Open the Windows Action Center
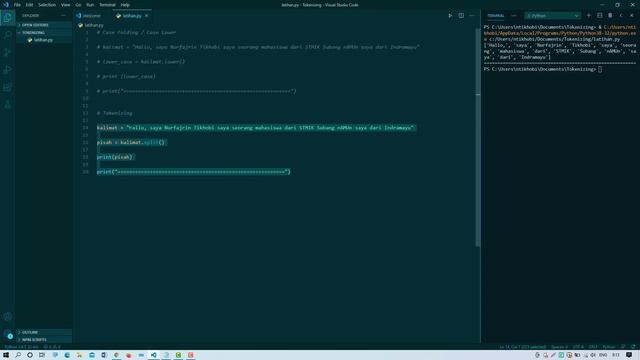Image resolution: width=640 pixels, height=360 pixels. [x=629, y=355]
